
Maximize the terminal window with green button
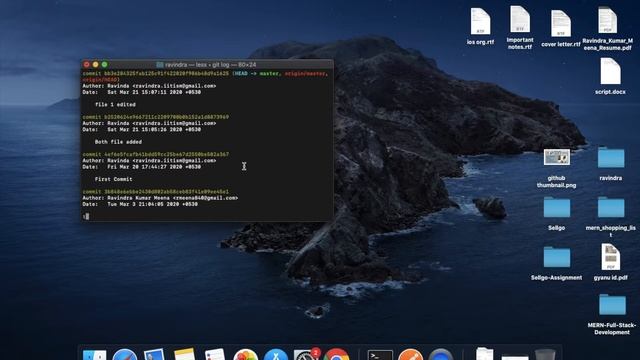coord(104,64)
